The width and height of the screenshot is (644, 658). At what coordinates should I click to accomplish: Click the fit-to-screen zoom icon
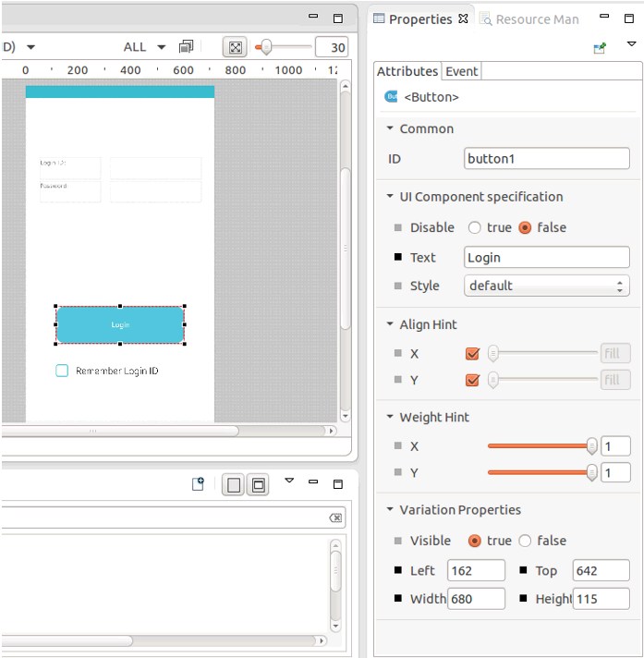(236, 47)
